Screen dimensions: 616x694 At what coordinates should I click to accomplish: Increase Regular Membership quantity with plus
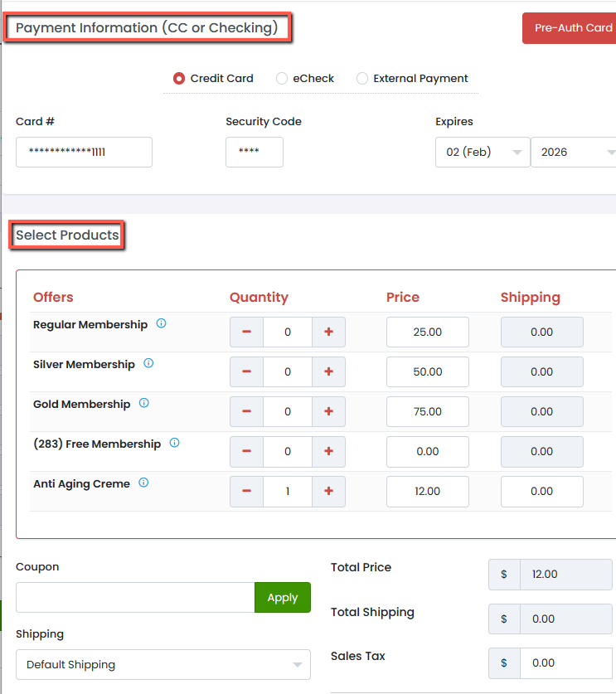point(328,332)
